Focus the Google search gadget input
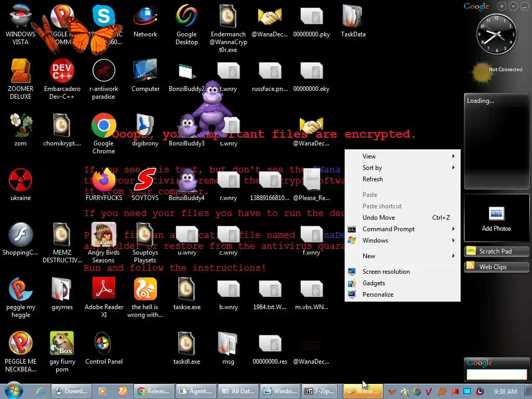This screenshot has width=532, height=399. pyautogui.click(x=497, y=375)
